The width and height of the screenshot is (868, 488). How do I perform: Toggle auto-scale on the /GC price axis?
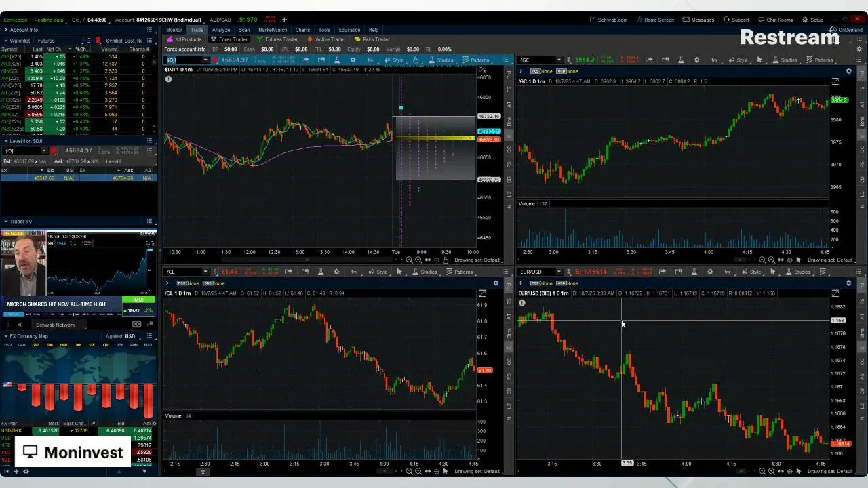(x=835, y=81)
